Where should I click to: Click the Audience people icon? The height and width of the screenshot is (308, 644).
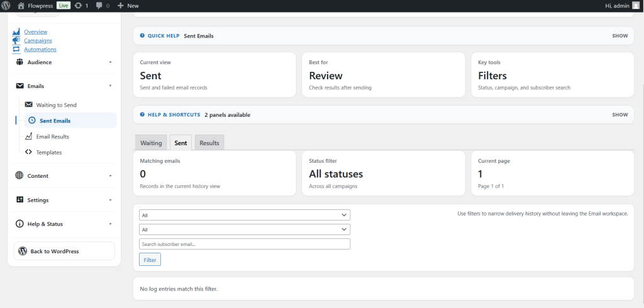click(19, 62)
